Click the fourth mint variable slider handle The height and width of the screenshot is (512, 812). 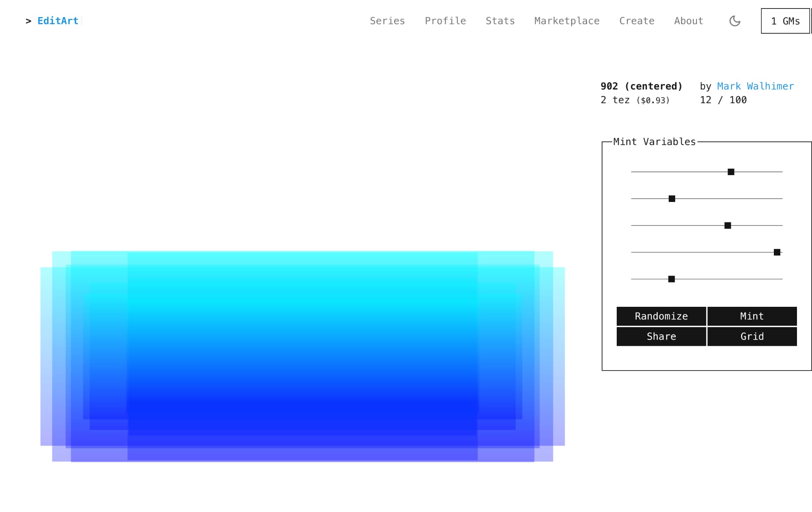tap(777, 252)
